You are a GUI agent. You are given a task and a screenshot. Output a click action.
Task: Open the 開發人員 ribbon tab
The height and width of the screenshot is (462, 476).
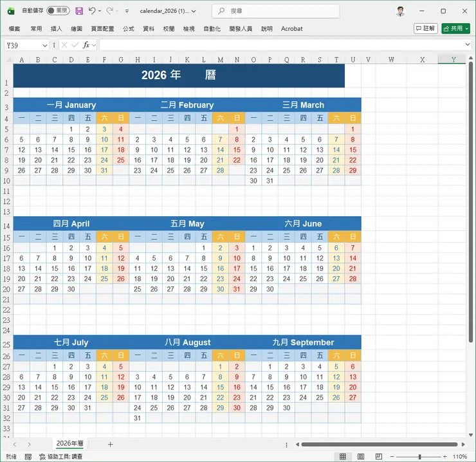click(241, 28)
